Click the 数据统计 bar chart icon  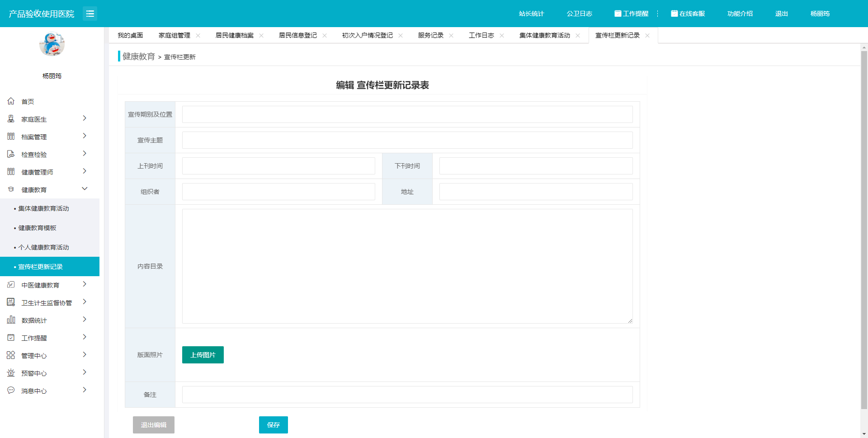pos(11,320)
